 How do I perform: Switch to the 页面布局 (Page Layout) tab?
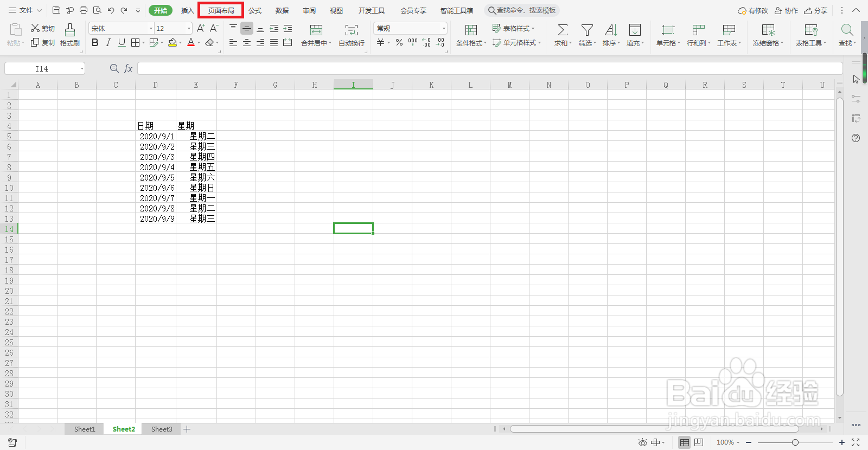point(221,10)
